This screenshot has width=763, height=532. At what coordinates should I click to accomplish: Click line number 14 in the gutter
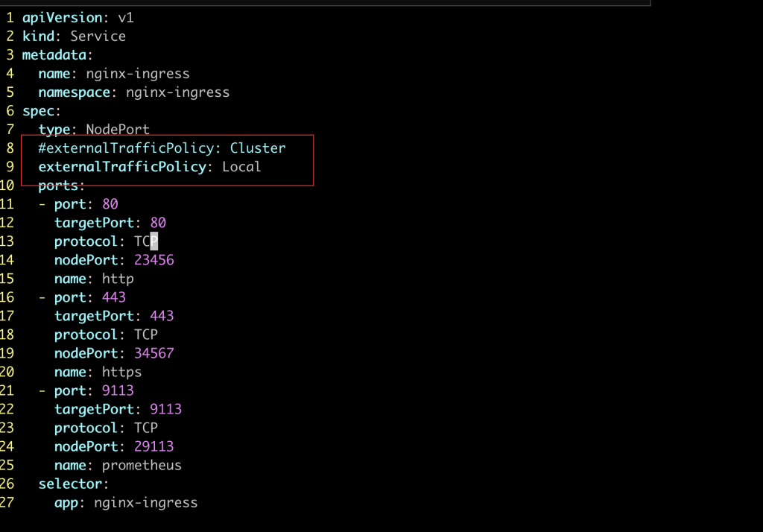pyautogui.click(x=7, y=260)
